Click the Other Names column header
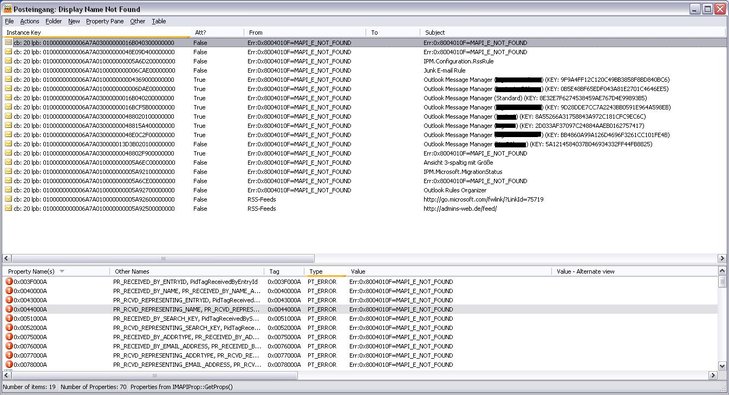Screen dimensions: 729x395 [x=187, y=271]
